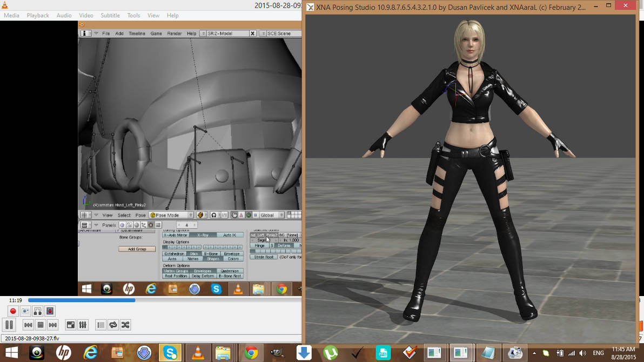Click the frame-by-frame icon in VLC
The image size is (644, 362).
pyautogui.click(x=50, y=310)
